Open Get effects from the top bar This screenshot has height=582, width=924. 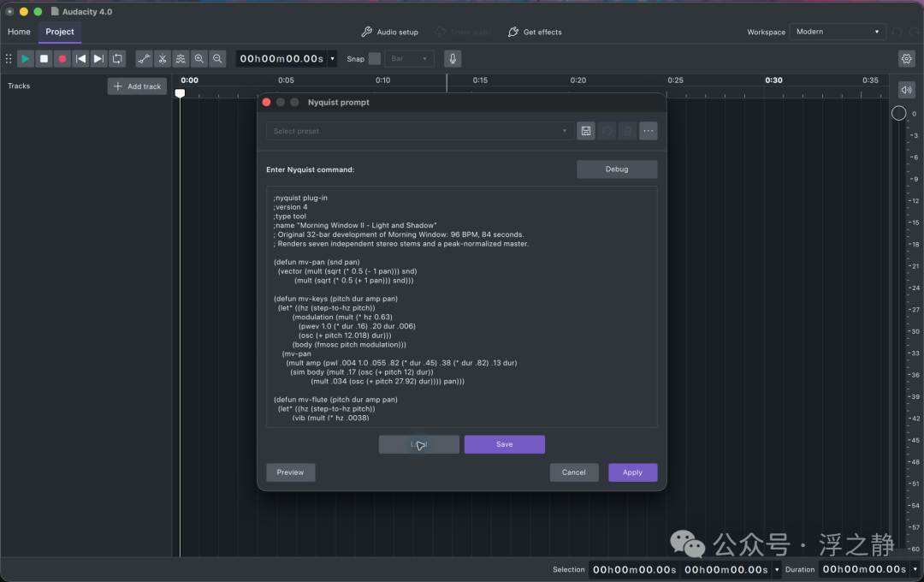(x=535, y=32)
